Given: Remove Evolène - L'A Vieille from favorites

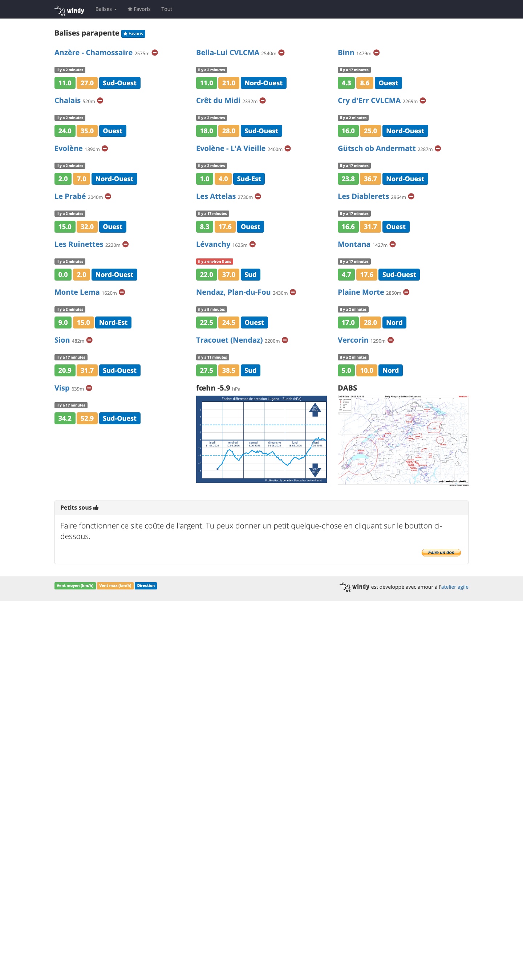Looking at the screenshot, I should coord(288,149).
